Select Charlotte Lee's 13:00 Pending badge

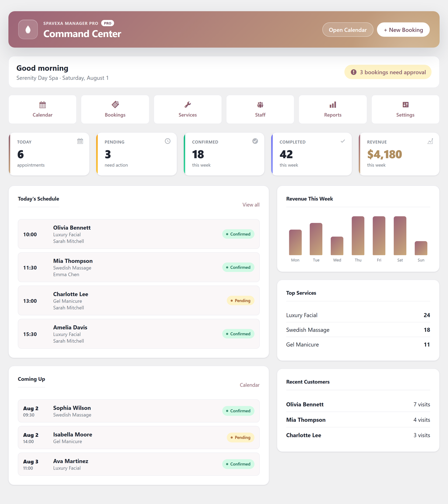pyautogui.click(x=241, y=301)
